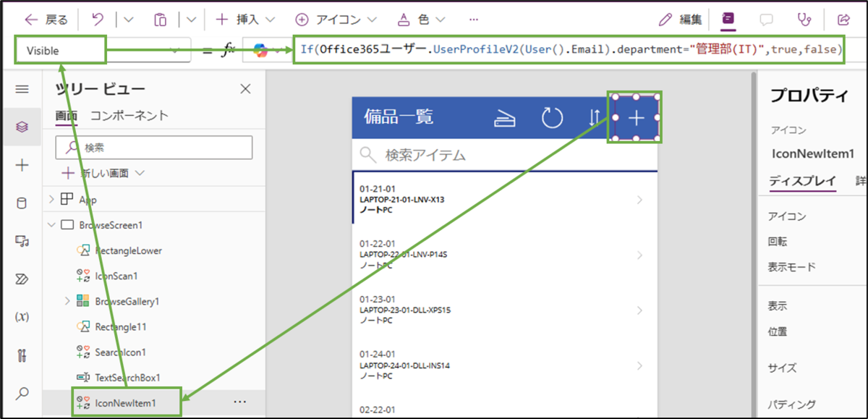868x419 pixels.
Task: Click the sort arrows icon in app header
Action: [594, 118]
